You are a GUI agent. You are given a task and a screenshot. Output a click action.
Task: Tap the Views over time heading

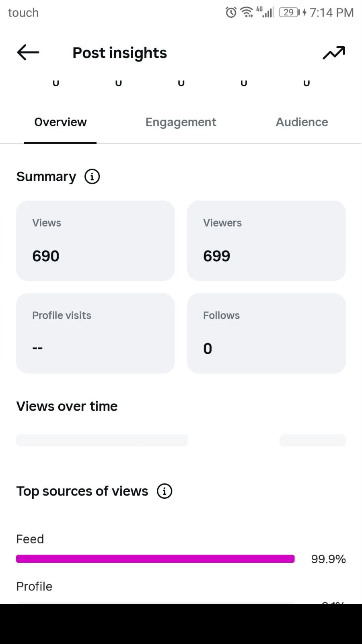67,407
